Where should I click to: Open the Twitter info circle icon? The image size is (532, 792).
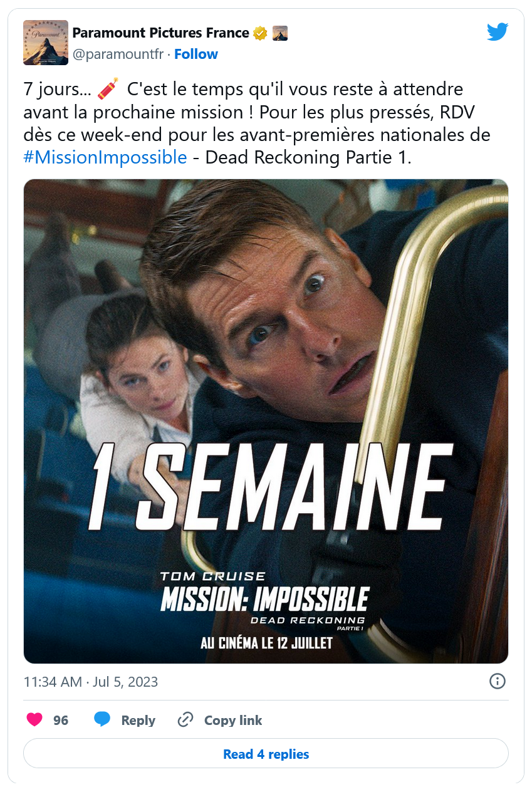pos(497,681)
